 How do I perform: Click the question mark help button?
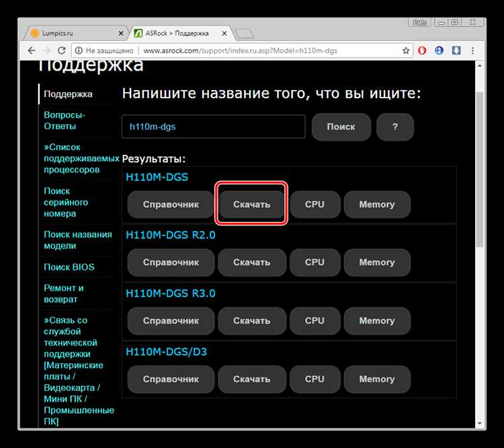tap(394, 126)
